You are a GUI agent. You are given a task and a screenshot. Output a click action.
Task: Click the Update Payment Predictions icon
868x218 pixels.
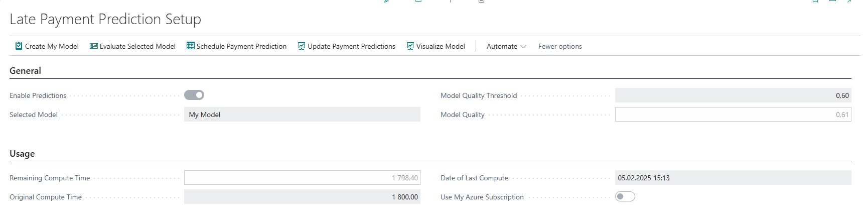pyautogui.click(x=302, y=46)
